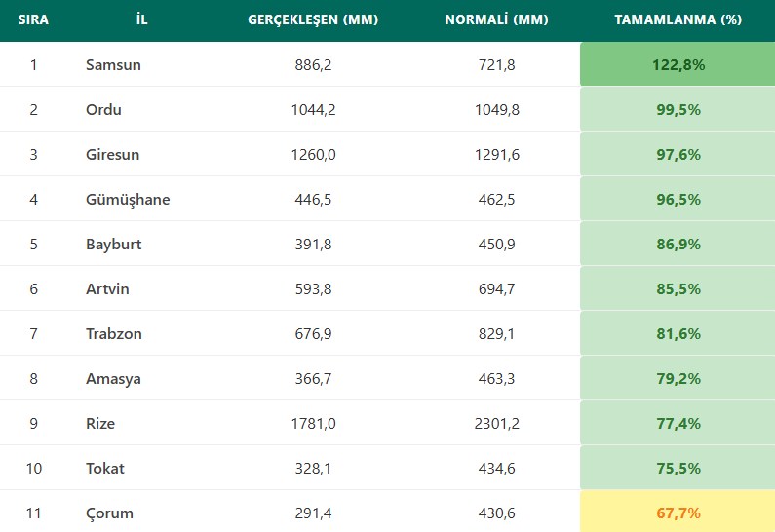Screen dimensions: 775x532
Task: Click the GERÇEKLEŞEN (MM) column header
Action: tap(313, 19)
